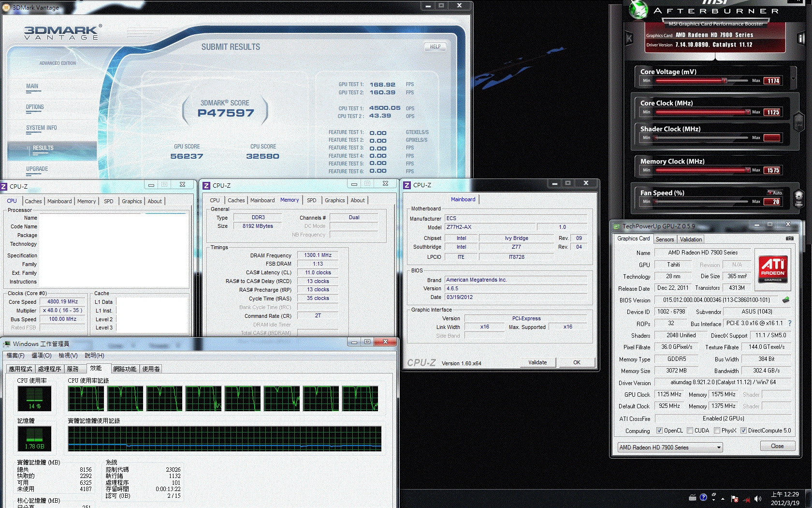Click the Bus Interface question mark icon
The width and height of the screenshot is (812, 508).
coord(790,323)
